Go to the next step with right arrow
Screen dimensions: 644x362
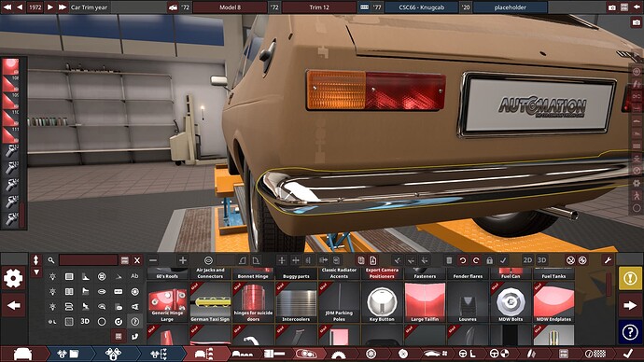[x=630, y=305]
